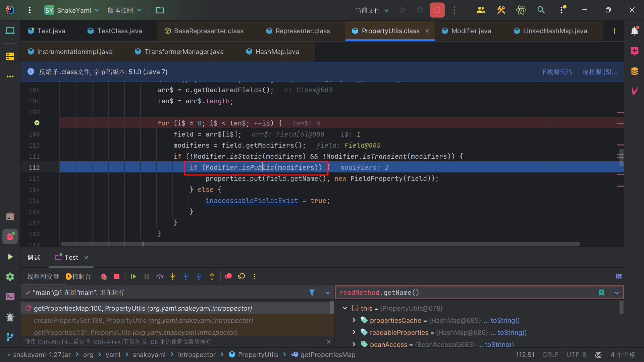This screenshot has height=362, width=644.
Task: Open Notifications bell on right sidebar
Action: point(634,31)
